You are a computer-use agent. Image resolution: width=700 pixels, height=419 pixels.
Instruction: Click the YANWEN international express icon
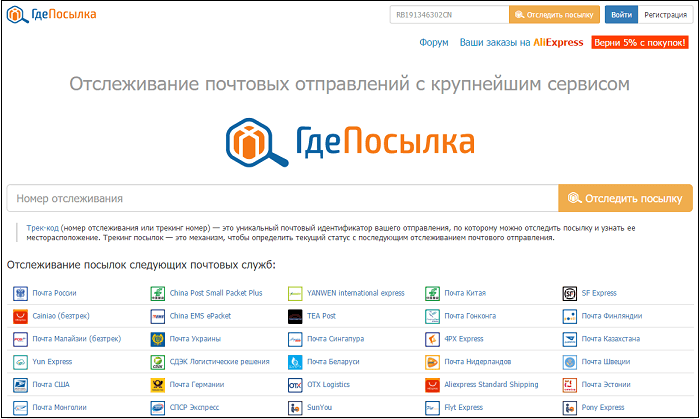[x=295, y=293]
